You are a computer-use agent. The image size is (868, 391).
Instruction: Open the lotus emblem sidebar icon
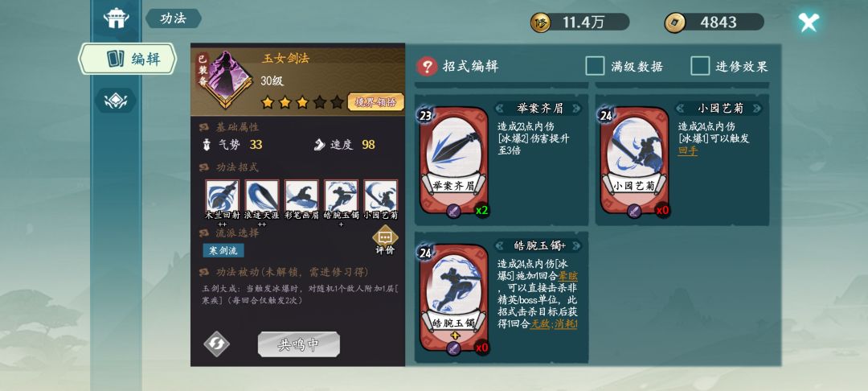[x=116, y=101]
